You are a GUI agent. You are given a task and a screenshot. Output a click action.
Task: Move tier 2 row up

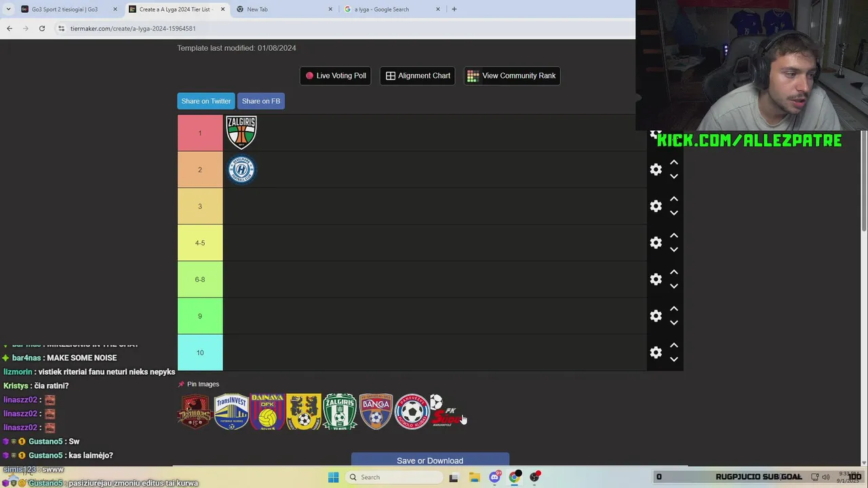tap(674, 163)
